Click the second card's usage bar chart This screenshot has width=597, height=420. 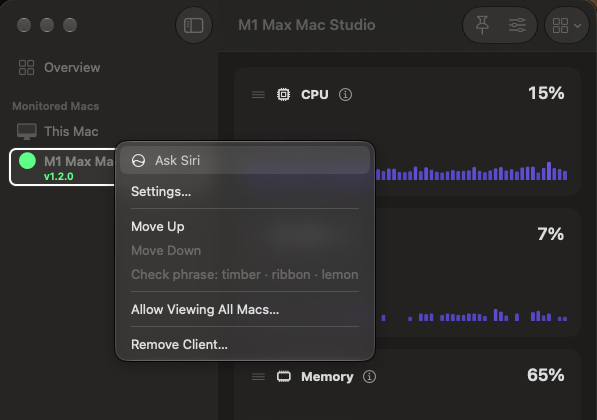[x=474, y=315]
